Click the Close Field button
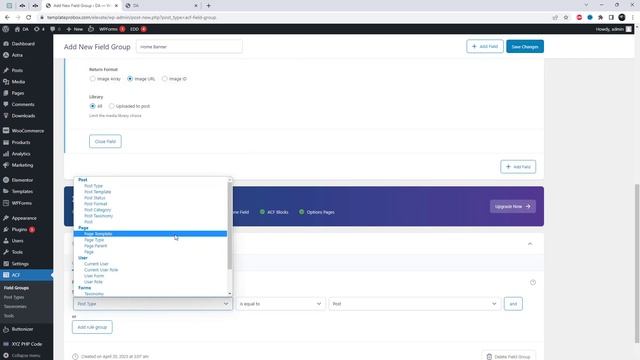The width and height of the screenshot is (640, 360). click(x=105, y=141)
